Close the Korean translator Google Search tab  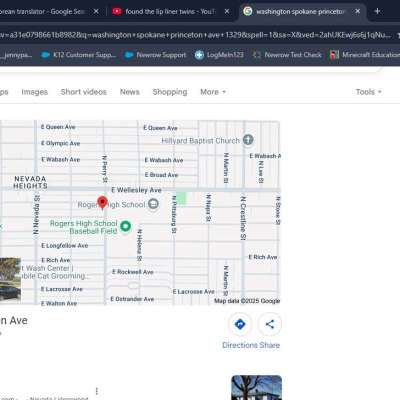click(96, 11)
